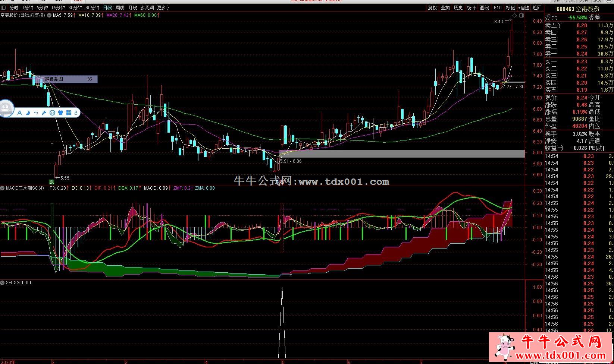The image size is (614, 364).
Task: Click 买一 bid price 8.23
Action: click(x=582, y=62)
